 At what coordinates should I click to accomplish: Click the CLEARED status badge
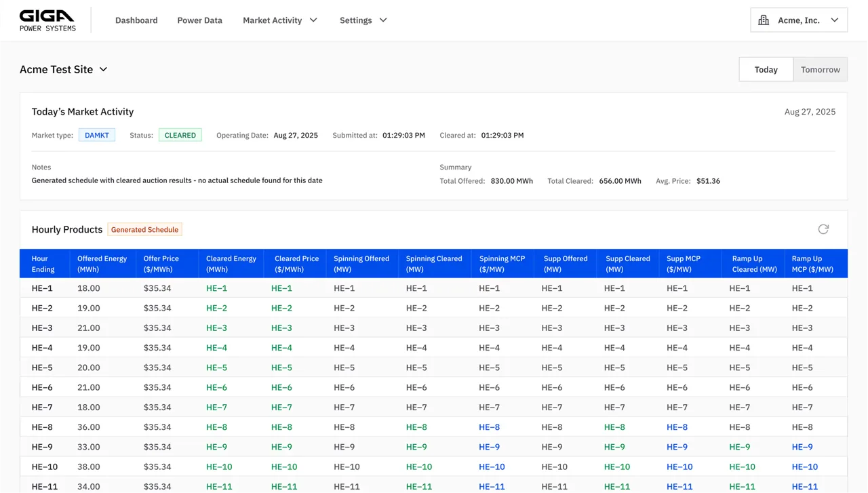180,135
